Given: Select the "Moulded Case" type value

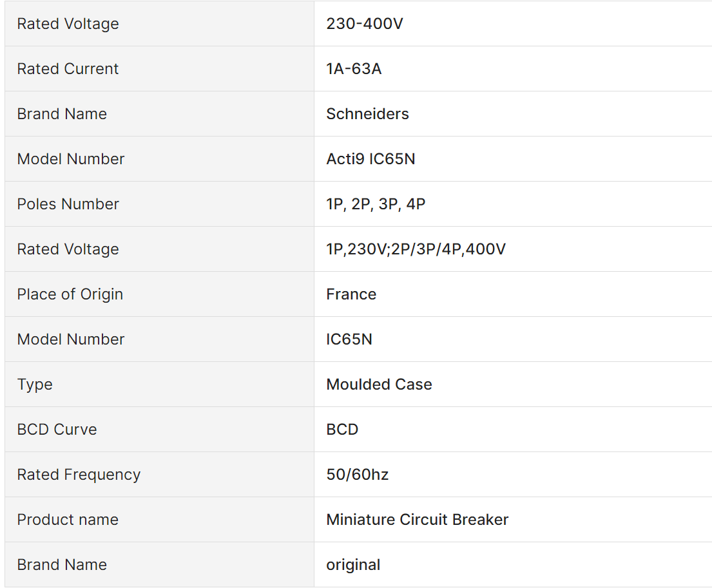Looking at the screenshot, I should click(x=379, y=384).
